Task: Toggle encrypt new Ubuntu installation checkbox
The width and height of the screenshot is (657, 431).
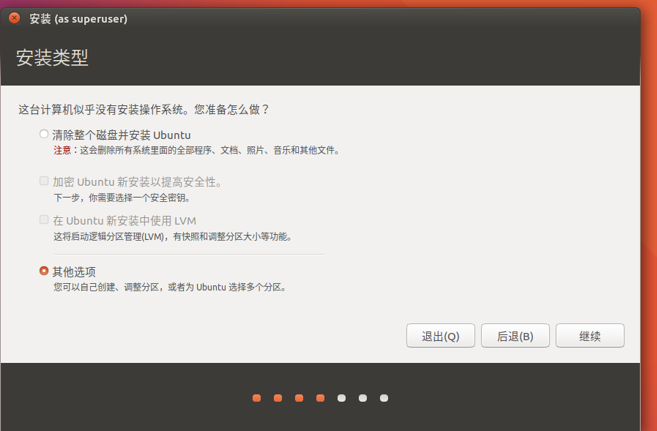Action: pyautogui.click(x=44, y=181)
